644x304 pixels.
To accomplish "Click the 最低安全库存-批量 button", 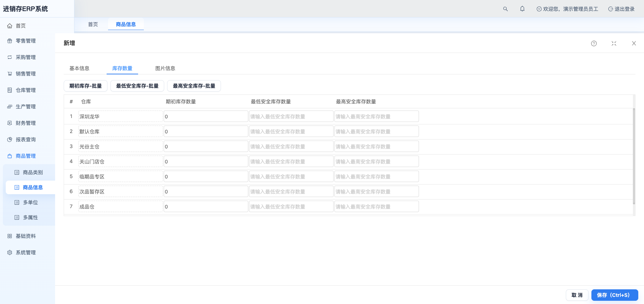I will pyautogui.click(x=137, y=86).
